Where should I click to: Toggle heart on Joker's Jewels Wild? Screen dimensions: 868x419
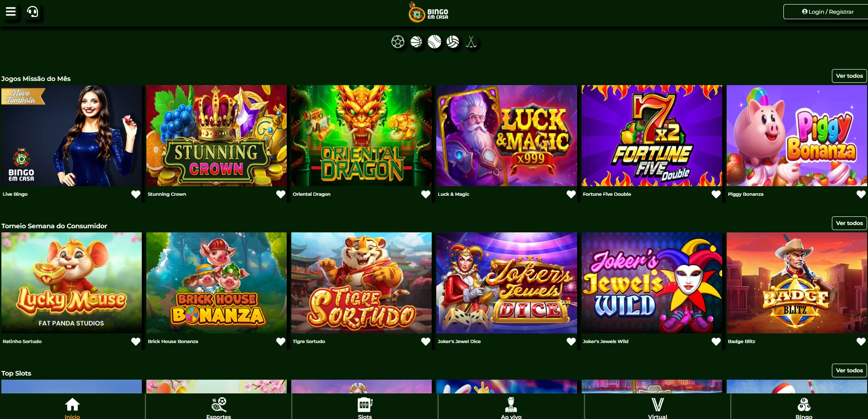[716, 342]
